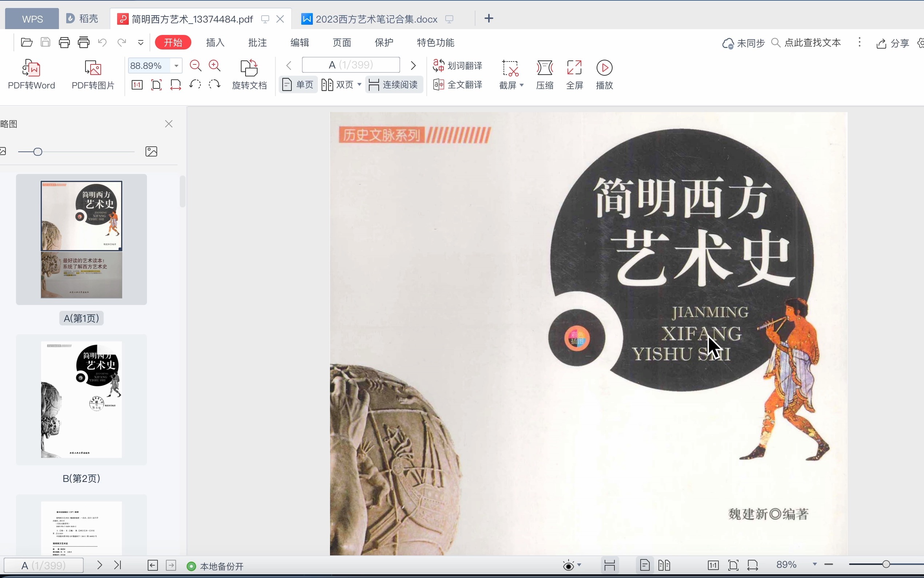924x578 pixels.
Task: Open the 保护 tab
Action: coord(384,43)
